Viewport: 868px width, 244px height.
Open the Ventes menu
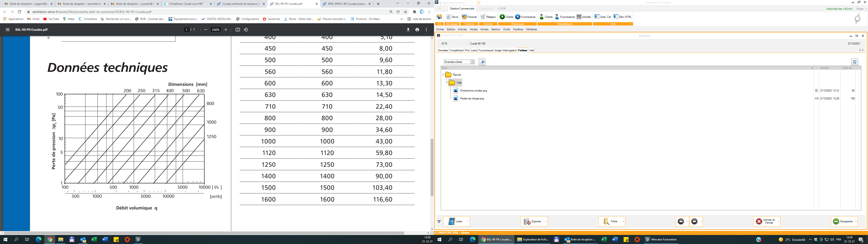click(473, 29)
